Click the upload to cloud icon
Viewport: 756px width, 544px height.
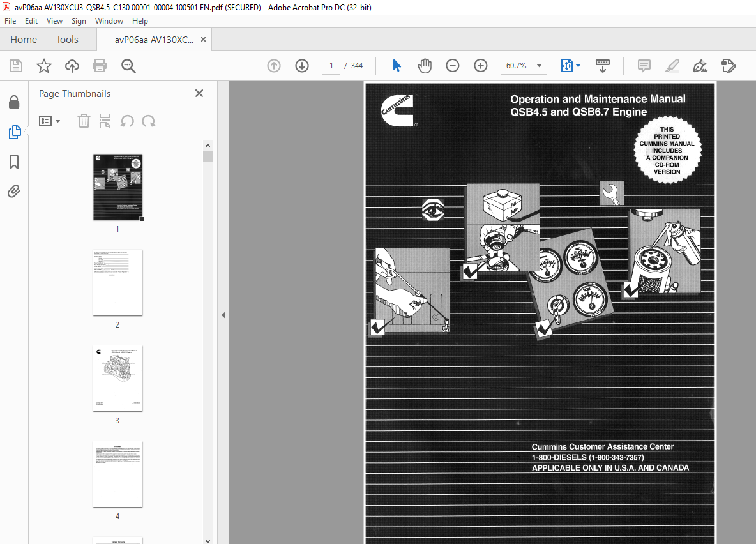tap(72, 66)
